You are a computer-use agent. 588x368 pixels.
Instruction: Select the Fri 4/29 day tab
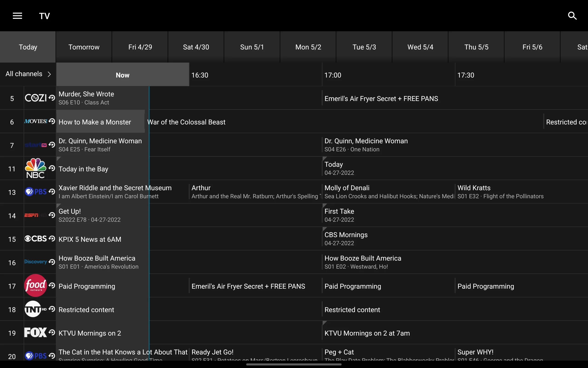pos(140,47)
